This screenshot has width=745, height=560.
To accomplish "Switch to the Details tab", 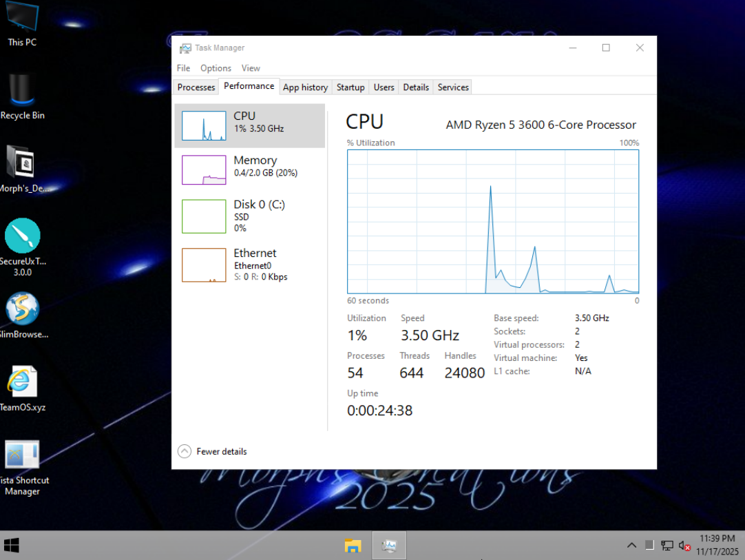I will click(416, 87).
